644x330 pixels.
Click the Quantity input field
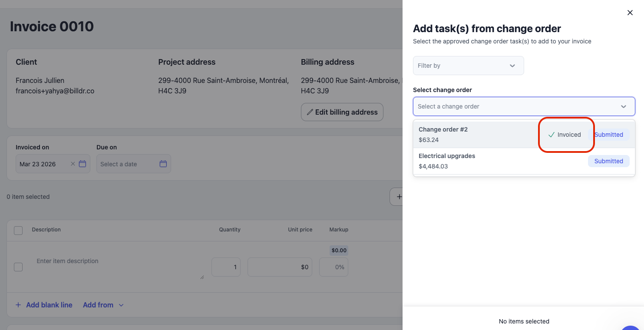226,267
